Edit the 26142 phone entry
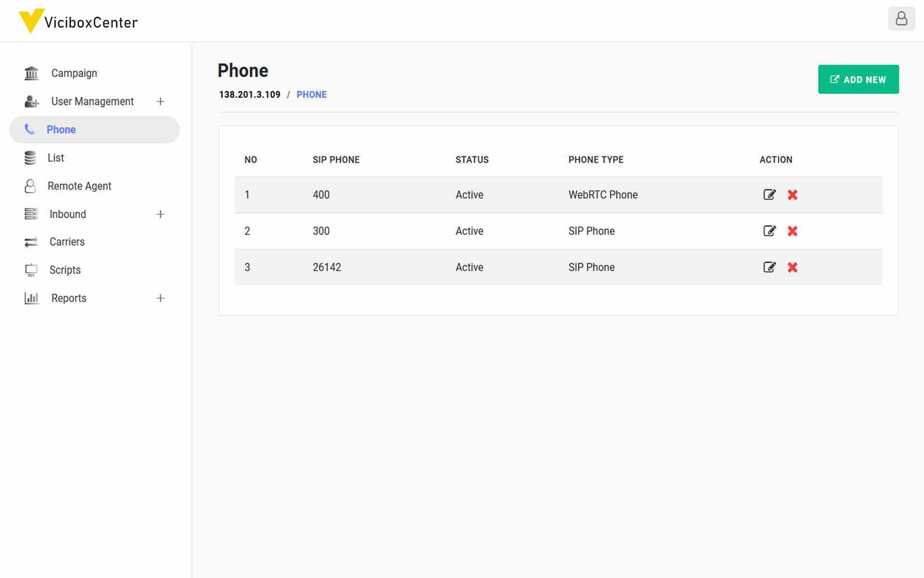The height and width of the screenshot is (578, 924). (769, 267)
